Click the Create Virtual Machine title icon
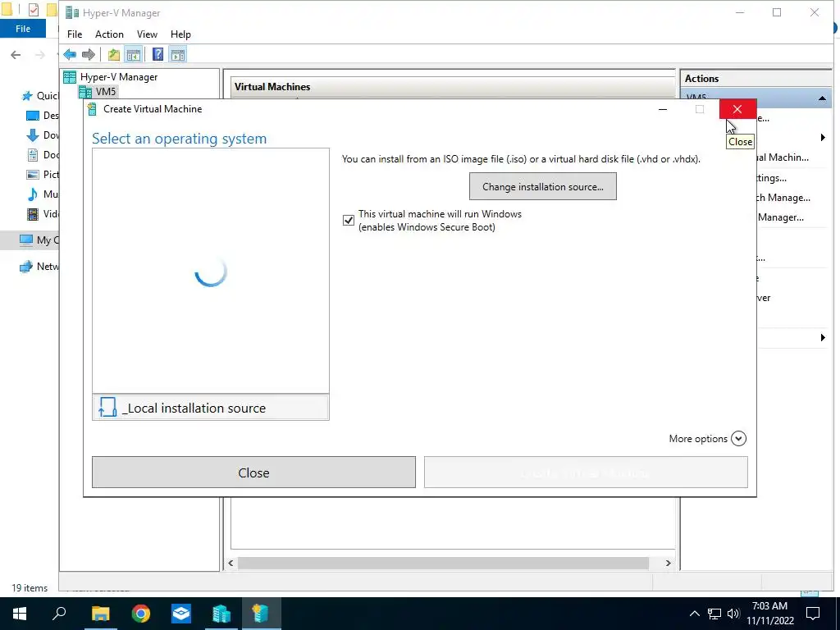840x630 pixels. tap(92, 109)
